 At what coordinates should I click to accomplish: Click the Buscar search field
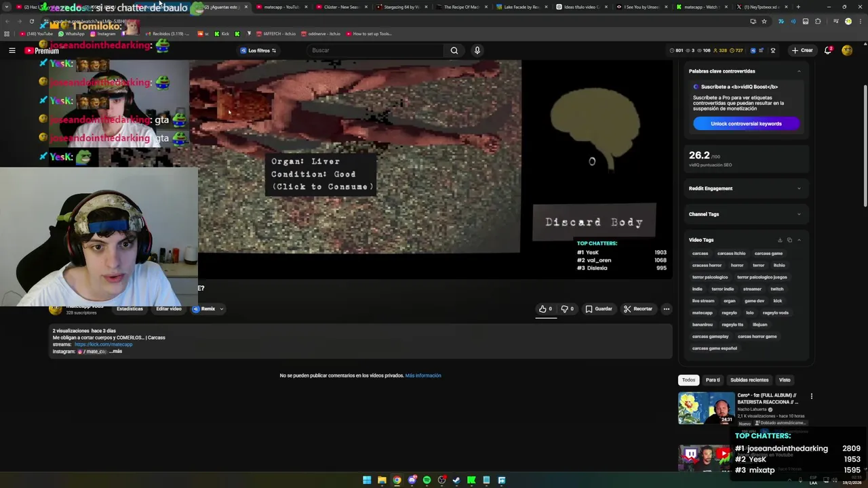tap(375, 50)
